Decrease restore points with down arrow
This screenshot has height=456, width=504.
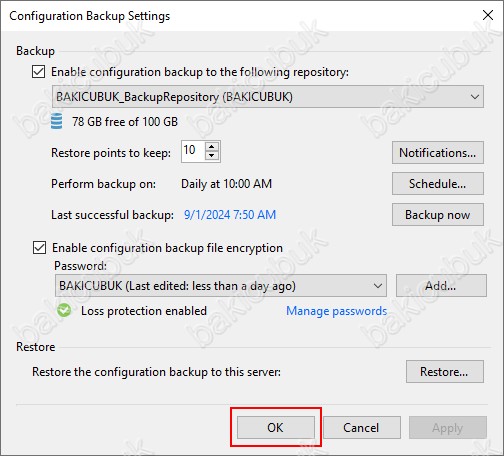tap(212, 156)
